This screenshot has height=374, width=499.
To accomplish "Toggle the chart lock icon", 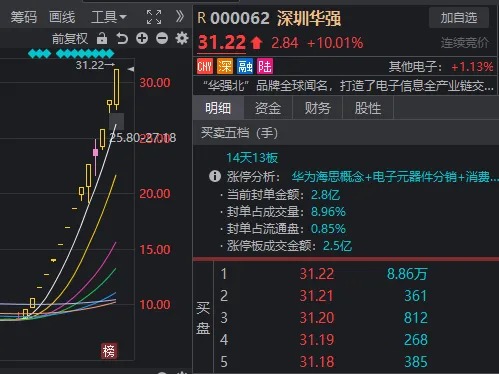I will [x=102, y=39].
